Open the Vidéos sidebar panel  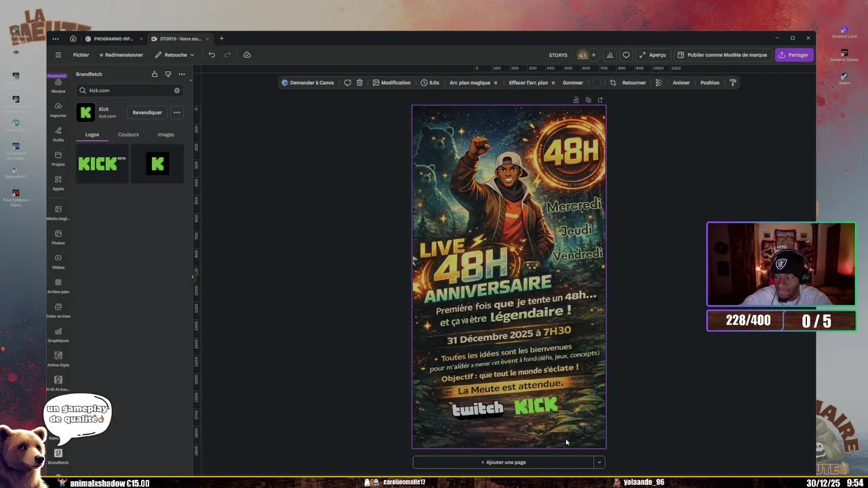tap(58, 262)
